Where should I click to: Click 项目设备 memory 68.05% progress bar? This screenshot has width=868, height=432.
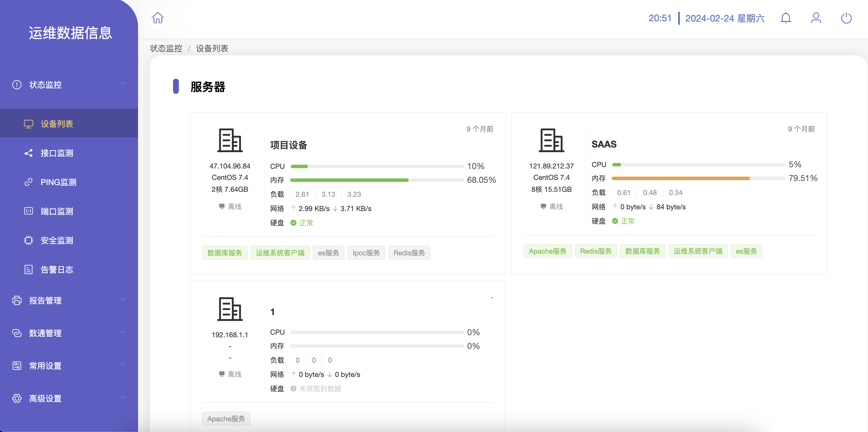377,180
